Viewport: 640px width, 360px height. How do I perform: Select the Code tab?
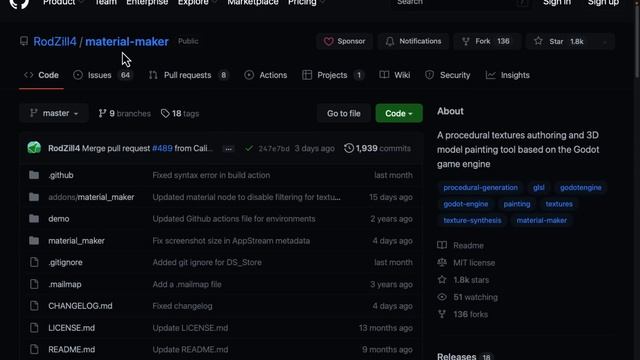point(41,75)
